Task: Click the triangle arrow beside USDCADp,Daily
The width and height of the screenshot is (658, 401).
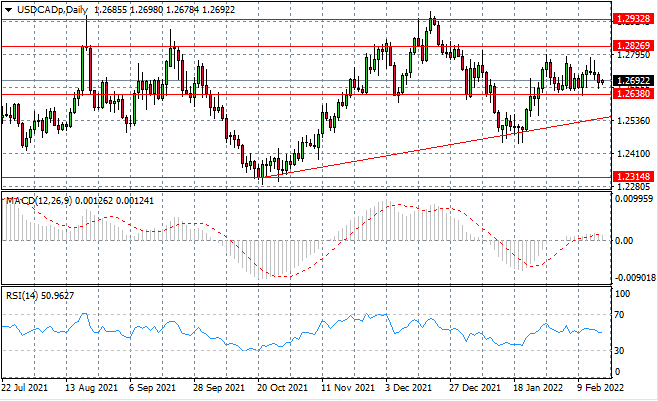Action: 8,10
